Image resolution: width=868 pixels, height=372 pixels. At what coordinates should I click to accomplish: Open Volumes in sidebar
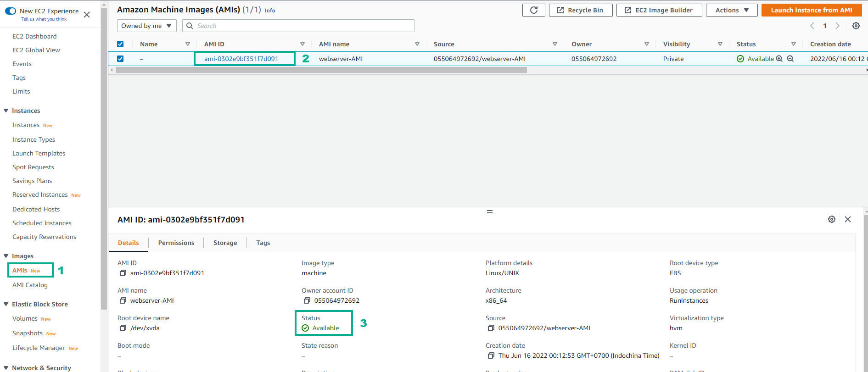25,318
